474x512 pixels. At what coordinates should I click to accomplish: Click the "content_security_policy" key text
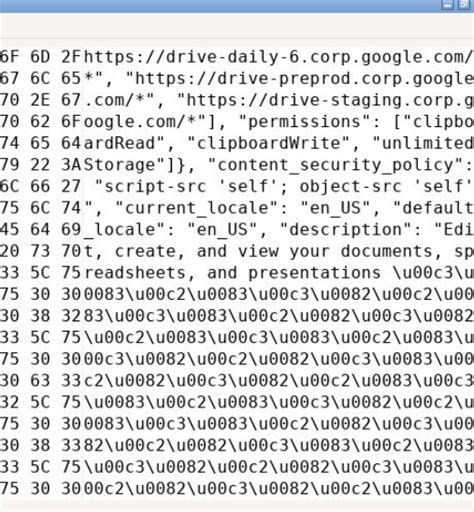[x=336, y=165]
